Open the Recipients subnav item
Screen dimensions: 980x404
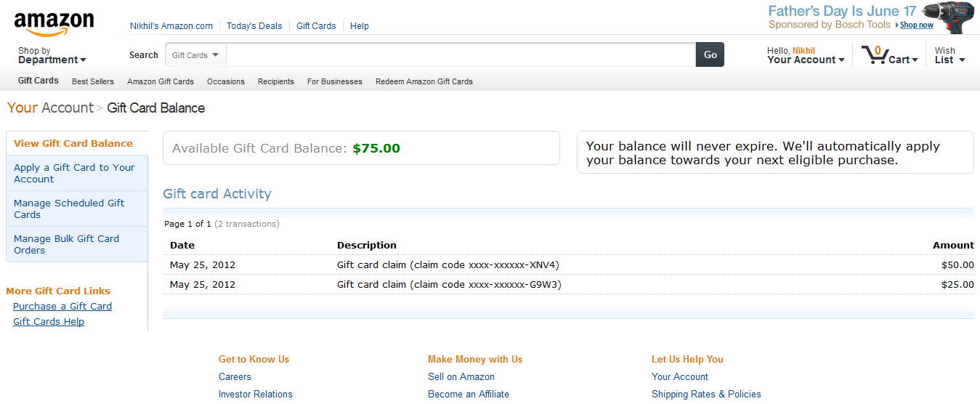276,81
